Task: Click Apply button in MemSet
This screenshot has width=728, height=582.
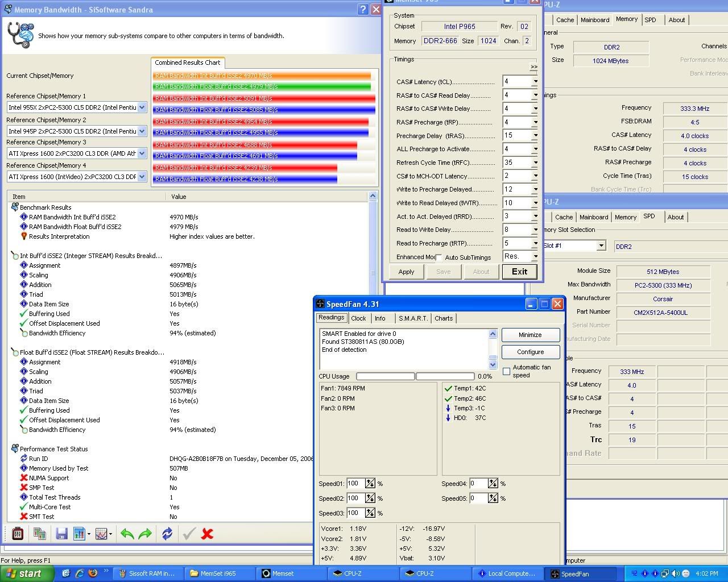Action: 406,272
